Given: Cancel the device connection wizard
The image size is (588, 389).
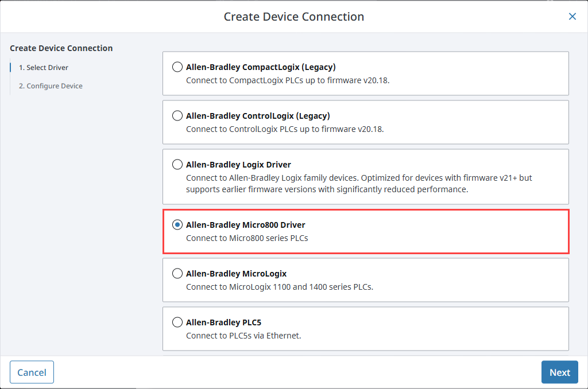Looking at the screenshot, I should coord(32,372).
